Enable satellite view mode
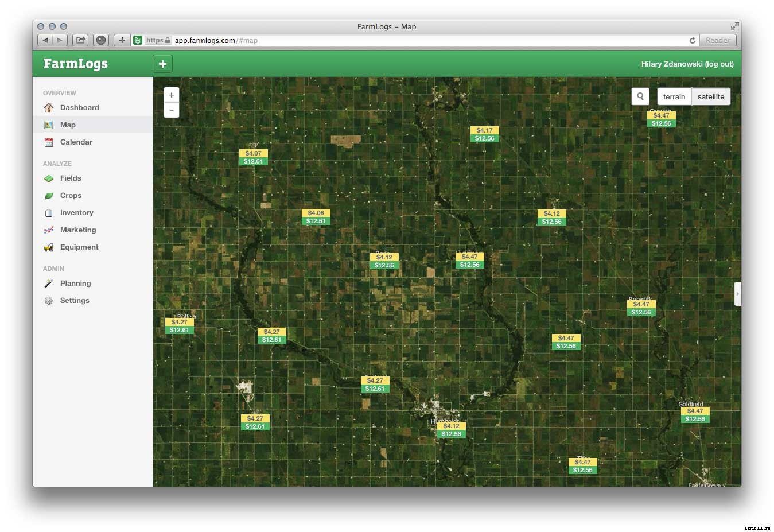Screen dimensions: 774x532 711,96
